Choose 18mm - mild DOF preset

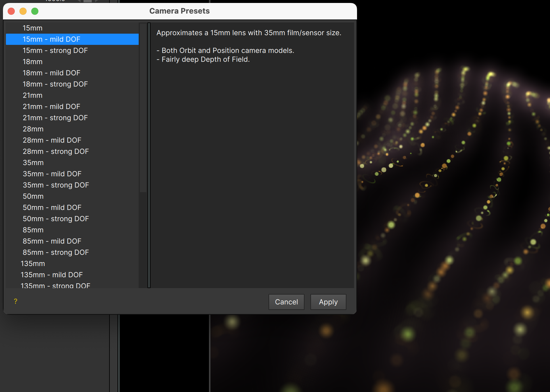(72, 73)
